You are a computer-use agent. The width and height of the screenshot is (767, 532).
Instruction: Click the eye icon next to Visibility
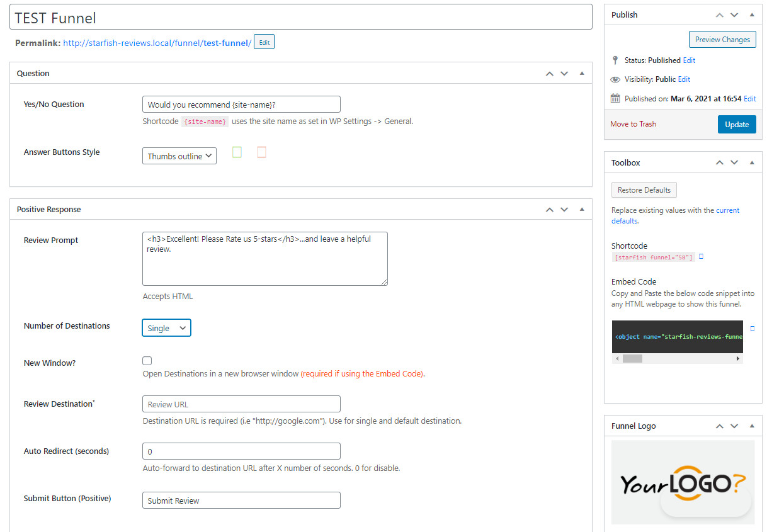(x=615, y=79)
